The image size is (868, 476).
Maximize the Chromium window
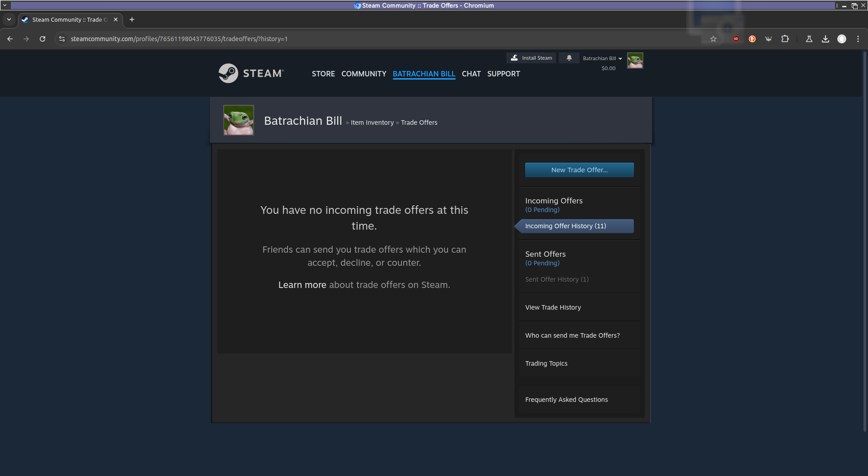point(854,5)
